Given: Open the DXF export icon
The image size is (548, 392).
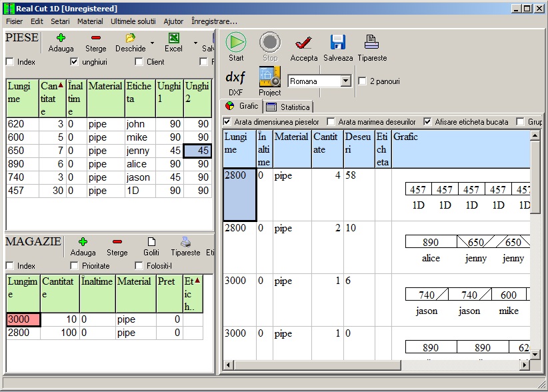Looking at the screenshot, I should tap(235, 77).
